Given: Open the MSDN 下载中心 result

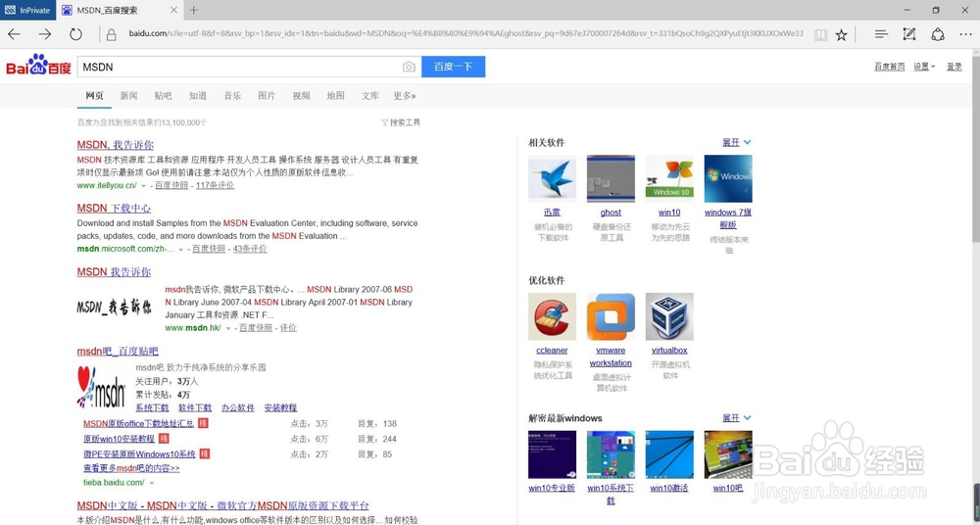Looking at the screenshot, I should [114, 208].
